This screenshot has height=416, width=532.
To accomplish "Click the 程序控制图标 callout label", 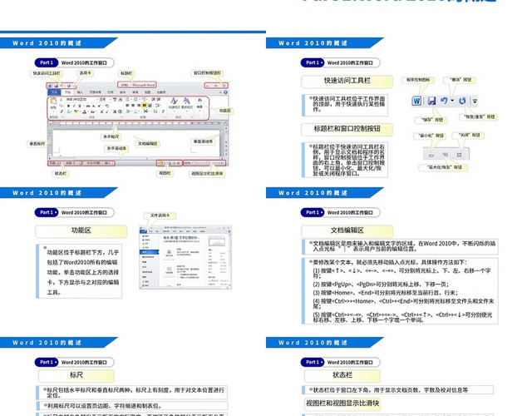I will [x=418, y=80].
